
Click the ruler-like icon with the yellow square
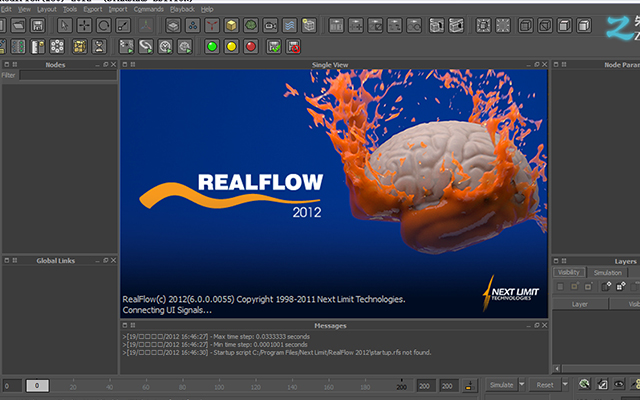(x=38, y=47)
